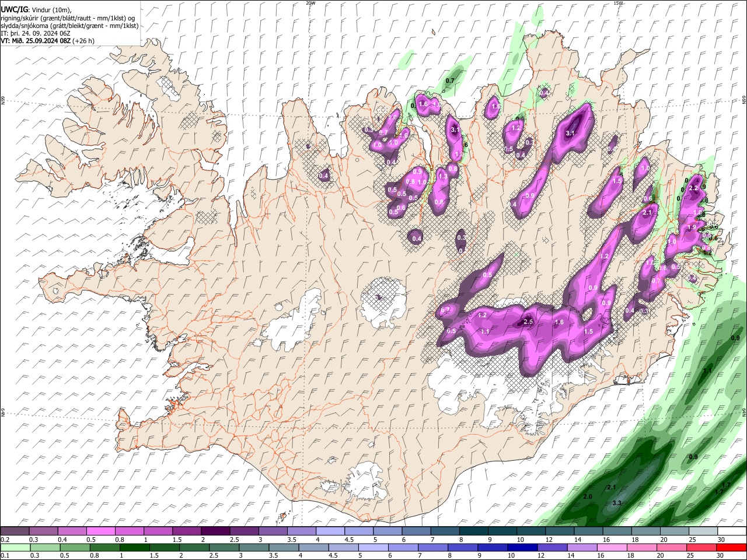
Task: Click the pale green 0.1–0.3 rain swatch
Action: (x=15, y=547)
